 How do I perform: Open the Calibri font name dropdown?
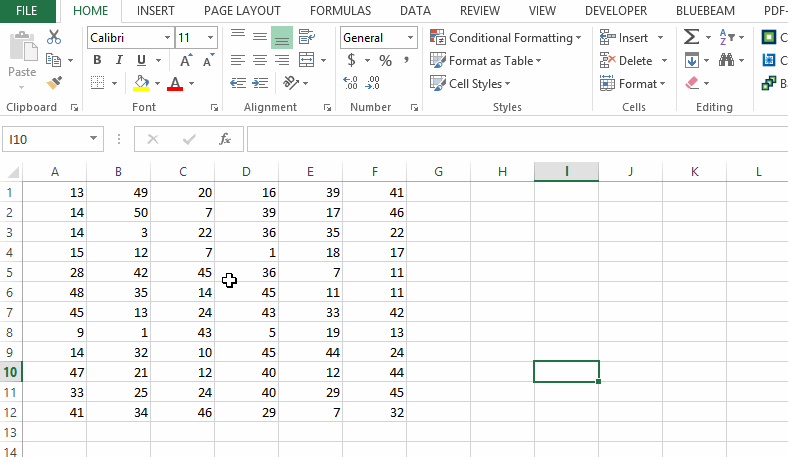[165, 37]
